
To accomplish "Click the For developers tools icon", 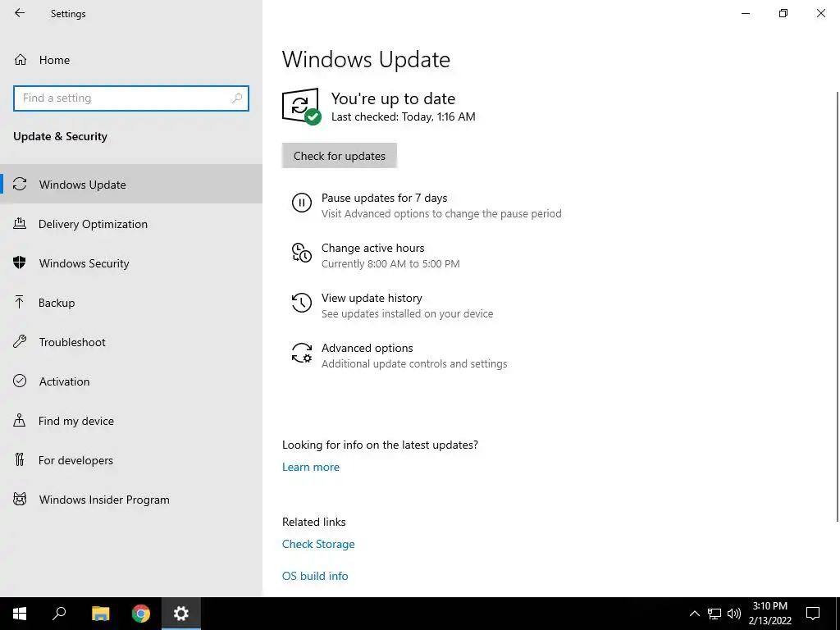I will 20,459.
